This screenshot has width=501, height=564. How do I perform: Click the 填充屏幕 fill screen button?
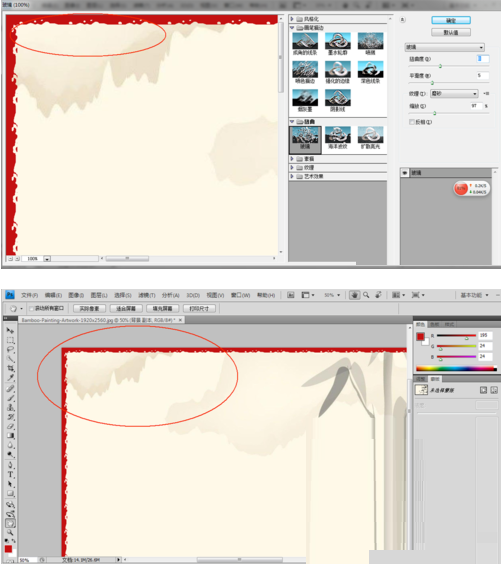[163, 309]
